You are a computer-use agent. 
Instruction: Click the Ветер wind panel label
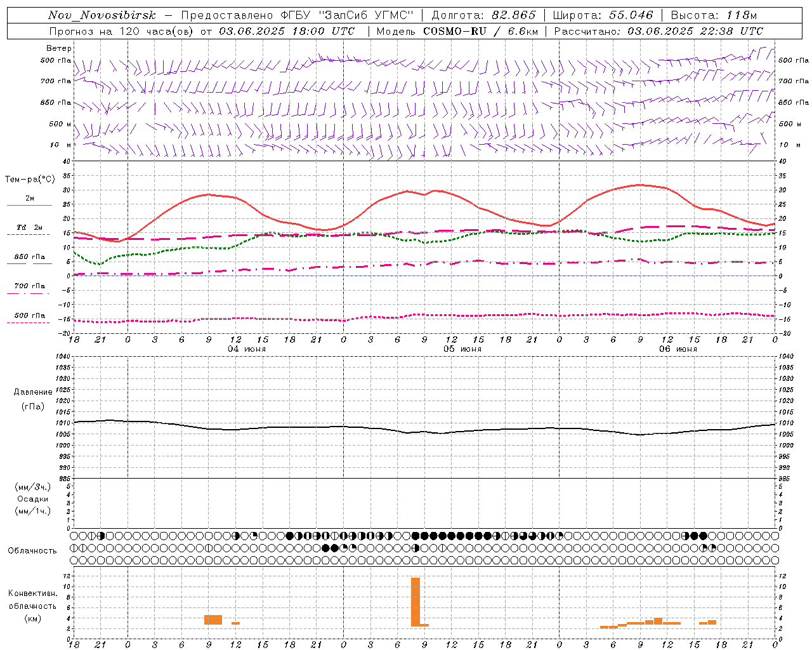(59, 48)
